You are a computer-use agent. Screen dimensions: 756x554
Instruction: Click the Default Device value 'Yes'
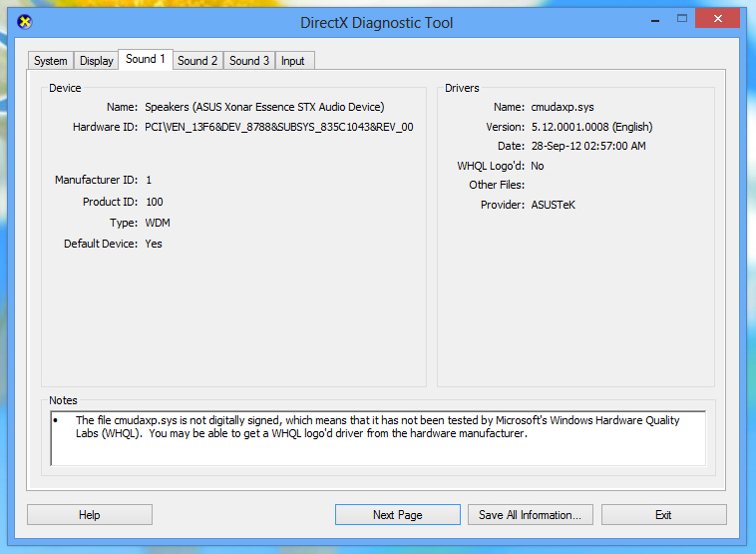(154, 244)
